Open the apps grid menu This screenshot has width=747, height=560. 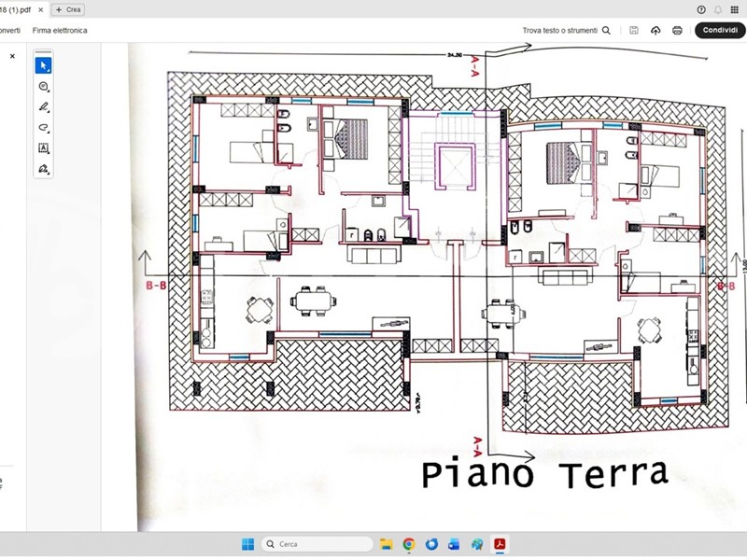(734, 9)
